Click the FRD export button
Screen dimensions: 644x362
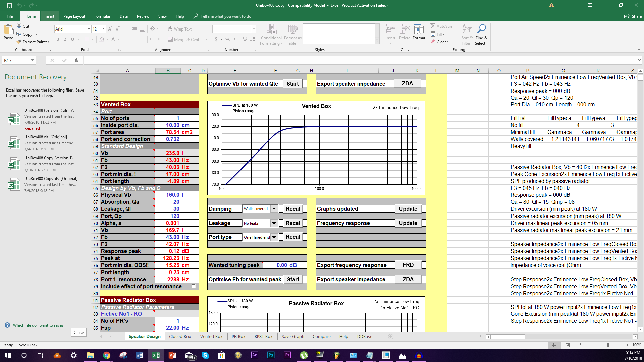pyautogui.click(x=408, y=265)
